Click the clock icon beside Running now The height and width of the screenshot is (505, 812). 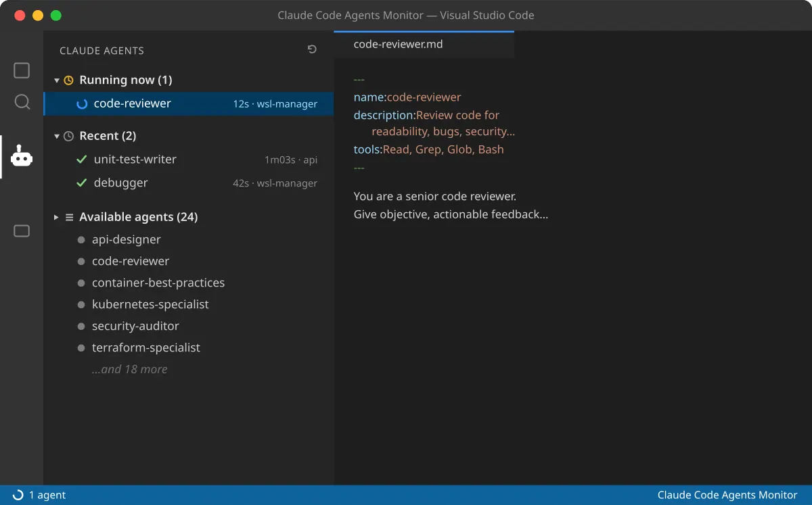[x=68, y=80]
